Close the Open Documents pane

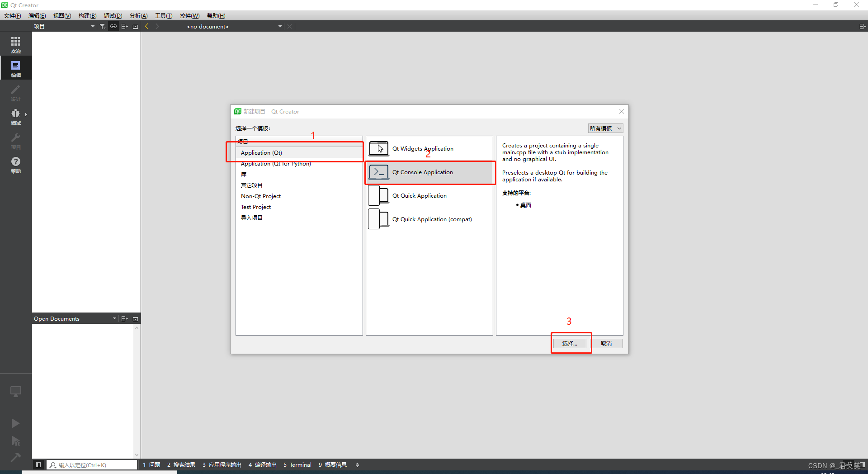click(135, 318)
